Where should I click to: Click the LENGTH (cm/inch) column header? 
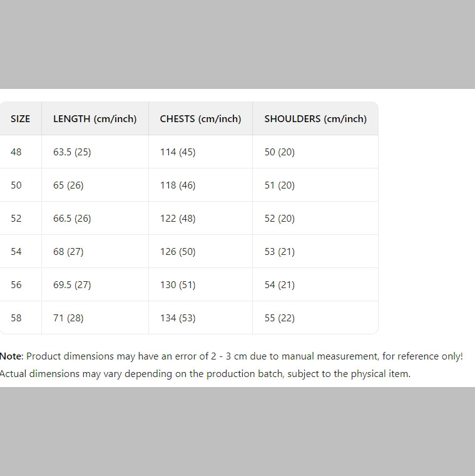(x=94, y=119)
